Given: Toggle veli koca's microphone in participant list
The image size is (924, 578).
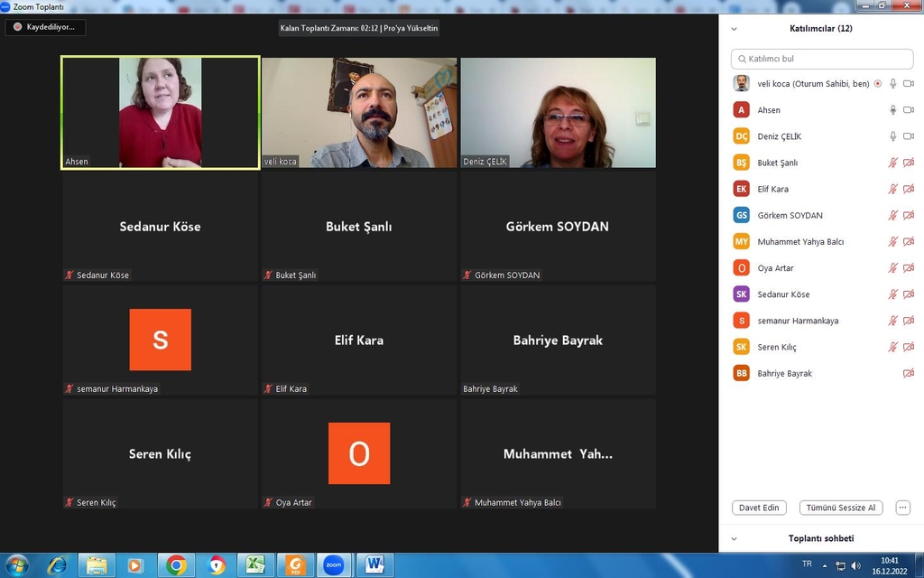Looking at the screenshot, I should 893,84.
